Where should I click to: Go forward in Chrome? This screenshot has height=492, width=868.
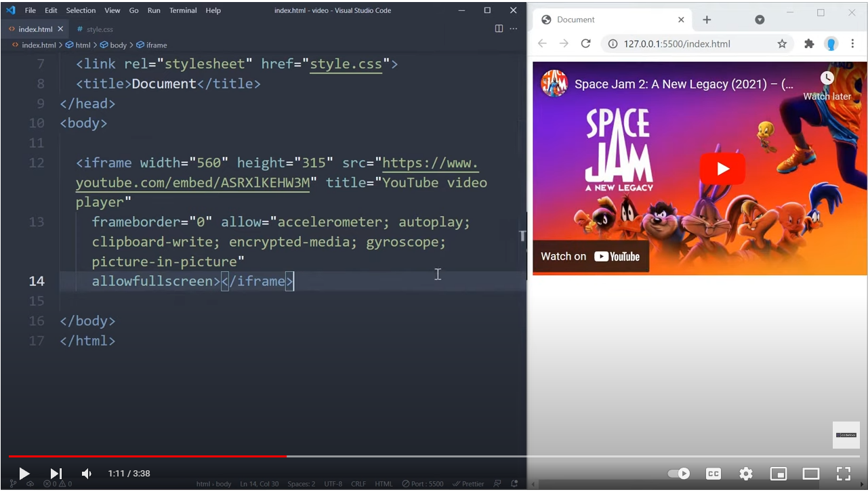coord(564,43)
